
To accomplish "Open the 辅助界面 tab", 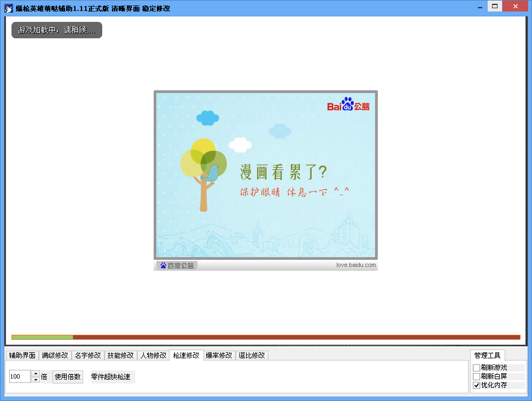I will 22,355.
